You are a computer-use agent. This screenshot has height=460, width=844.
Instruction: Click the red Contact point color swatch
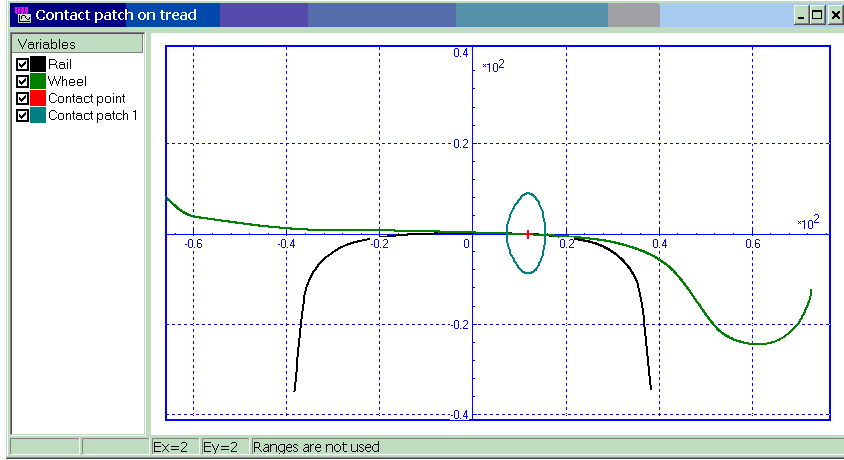(38, 98)
